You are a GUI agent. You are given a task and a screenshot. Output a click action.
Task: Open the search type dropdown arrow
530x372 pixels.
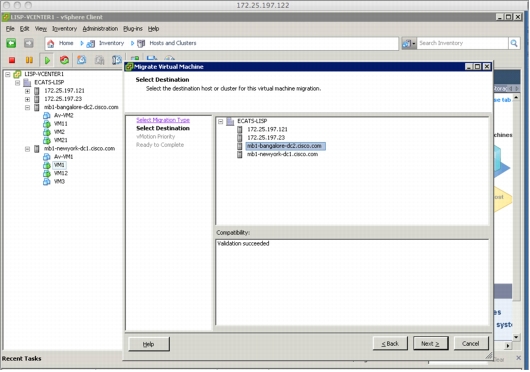414,44
